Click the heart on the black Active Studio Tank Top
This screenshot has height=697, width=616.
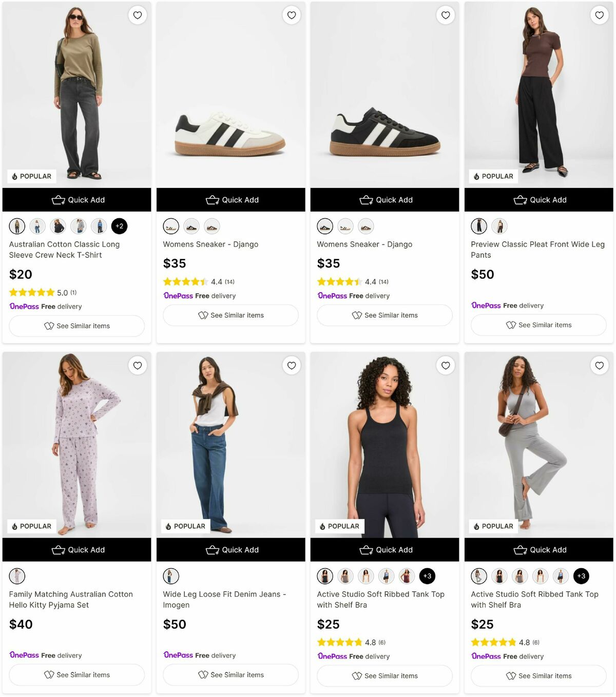445,366
